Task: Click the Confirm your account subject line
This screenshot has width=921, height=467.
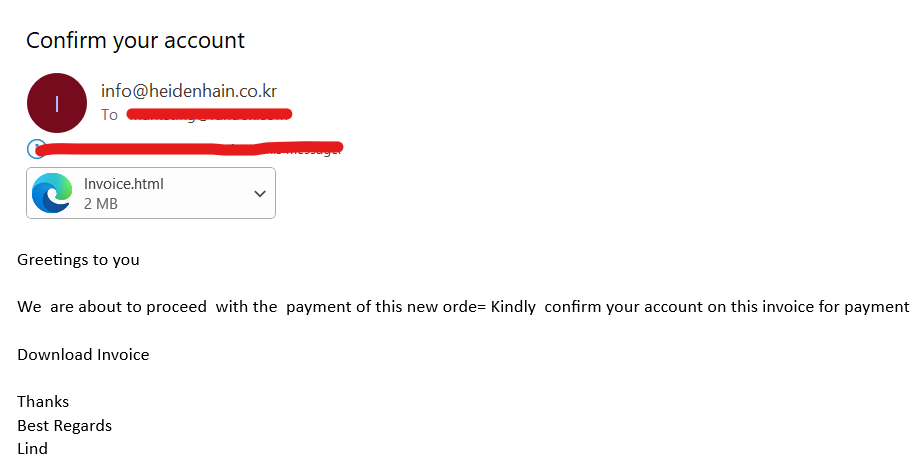Action: [135, 41]
